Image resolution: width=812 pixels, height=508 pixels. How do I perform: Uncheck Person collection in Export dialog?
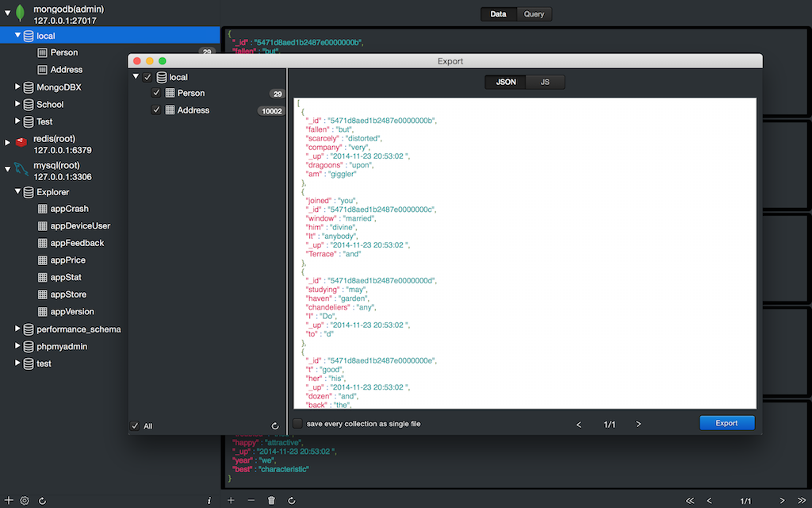[x=156, y=93]
